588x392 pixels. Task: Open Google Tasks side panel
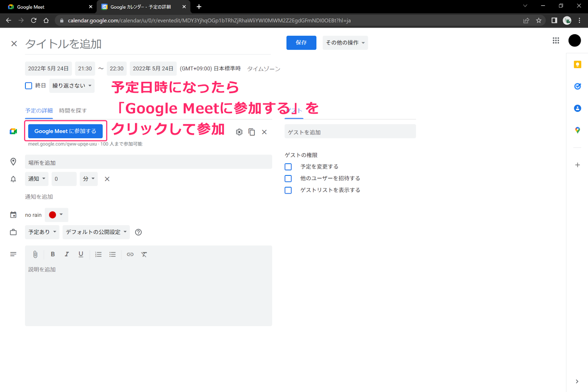tap(577, 86)
